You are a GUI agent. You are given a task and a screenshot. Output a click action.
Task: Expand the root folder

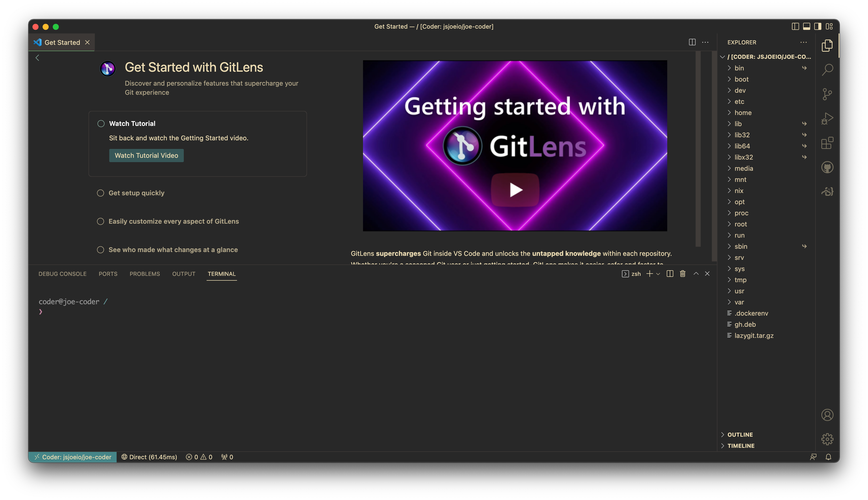click(x=767, y=224)
